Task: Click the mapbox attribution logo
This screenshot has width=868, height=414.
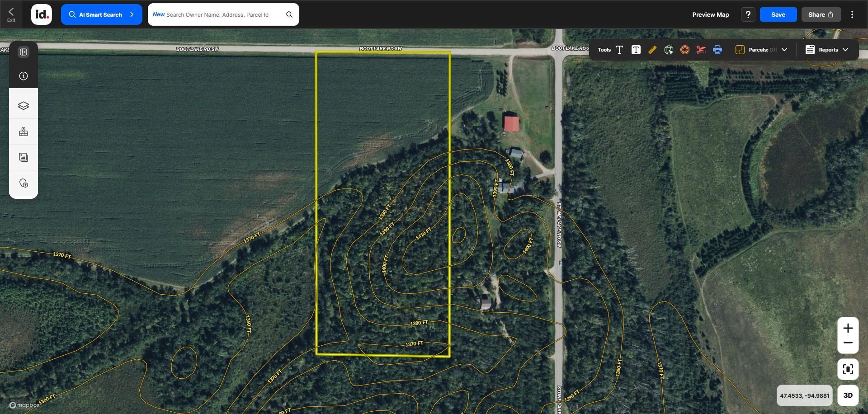Action: (x=24, y=405)
